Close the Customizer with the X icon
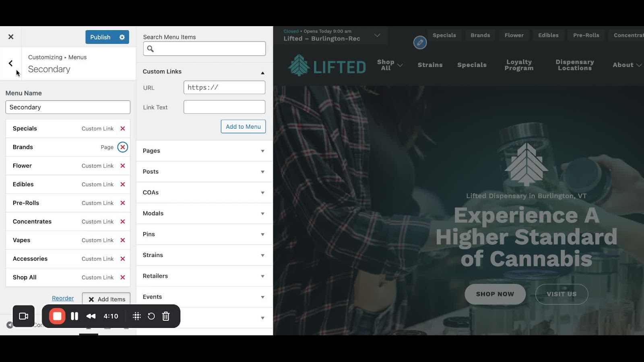The height and width of the screenshot is (362, 644). 11,37
